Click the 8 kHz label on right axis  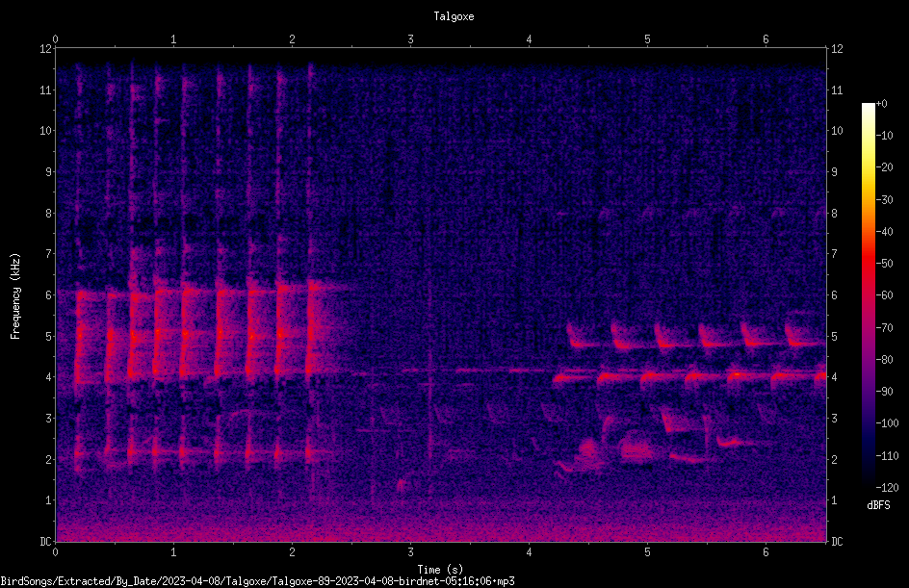(834, 214)
